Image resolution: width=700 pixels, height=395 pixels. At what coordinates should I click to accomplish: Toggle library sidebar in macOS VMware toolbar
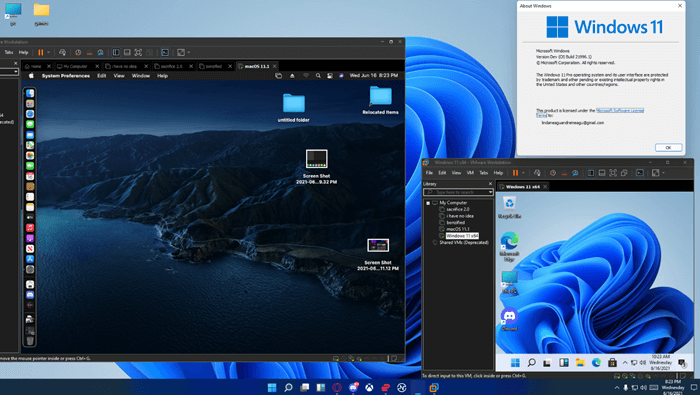point(116,52)
